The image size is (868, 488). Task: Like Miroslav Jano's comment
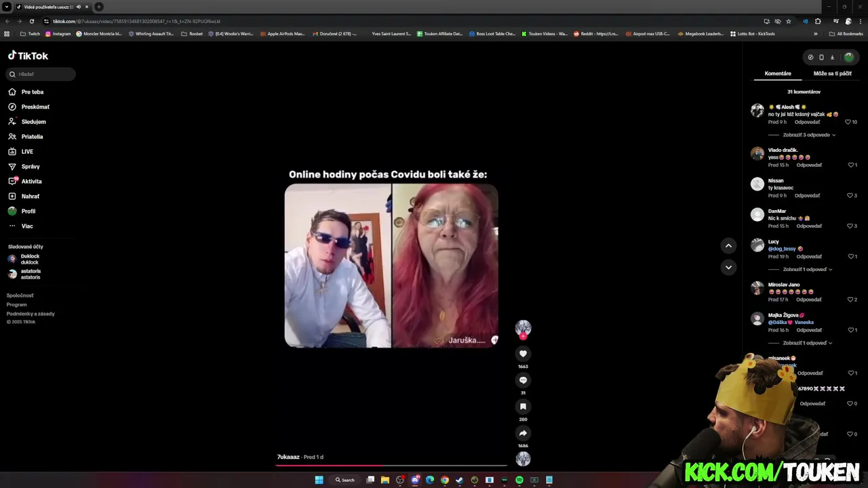coord(849,300)
